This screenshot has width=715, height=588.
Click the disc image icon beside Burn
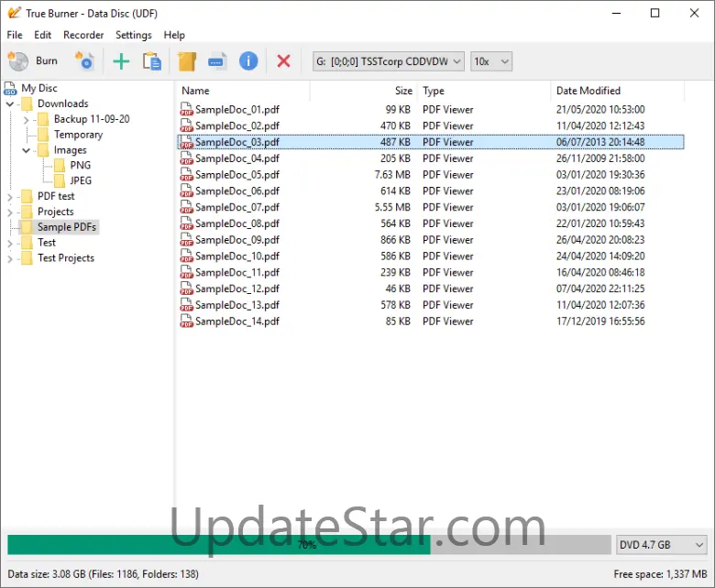coord(84,61)
